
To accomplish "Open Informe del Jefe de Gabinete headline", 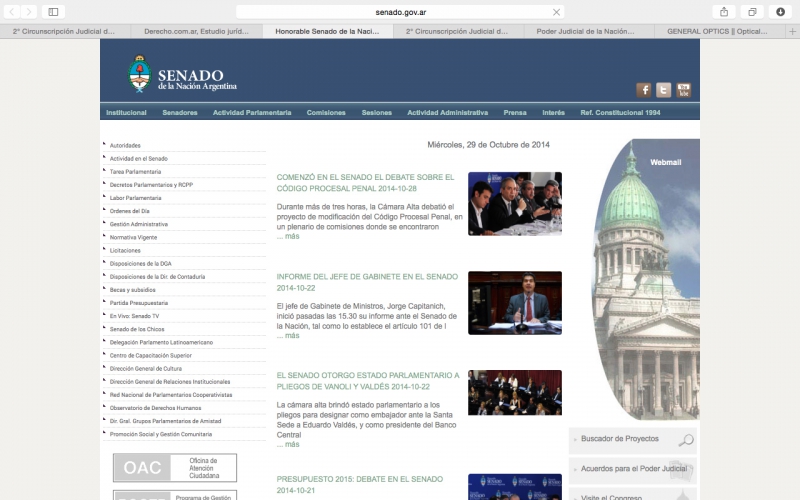I will point(367,282).
